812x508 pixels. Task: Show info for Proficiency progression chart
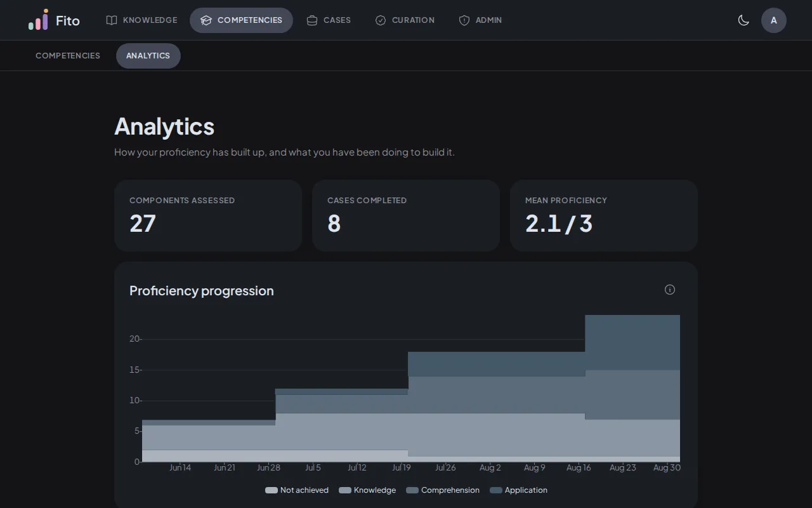click(x=670, y=290)
